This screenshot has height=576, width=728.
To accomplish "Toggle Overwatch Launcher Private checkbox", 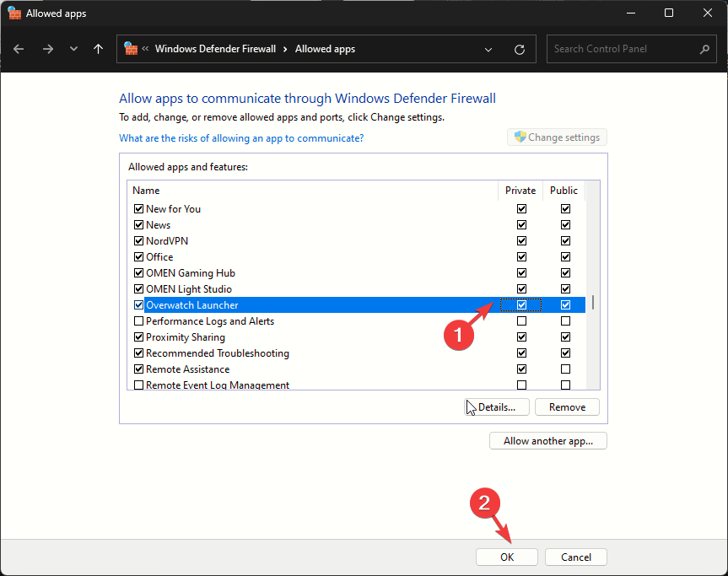I will tap(521, 305).
